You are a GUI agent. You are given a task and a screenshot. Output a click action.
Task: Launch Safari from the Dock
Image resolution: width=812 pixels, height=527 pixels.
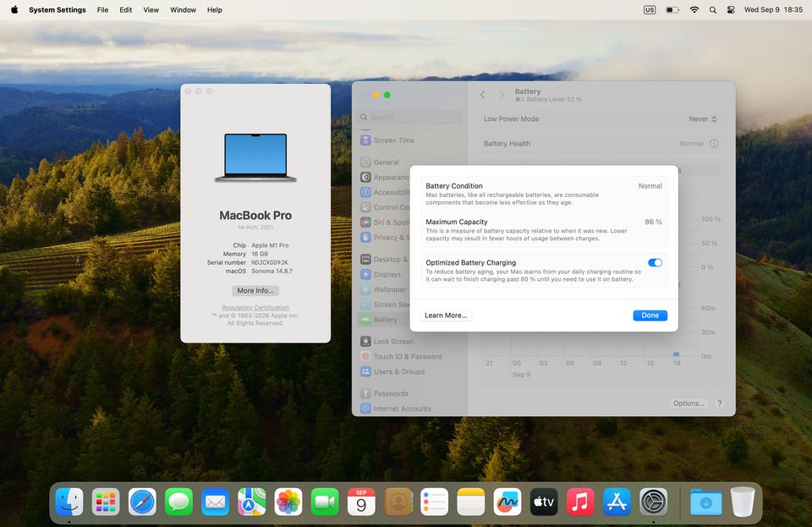(142, 502)
